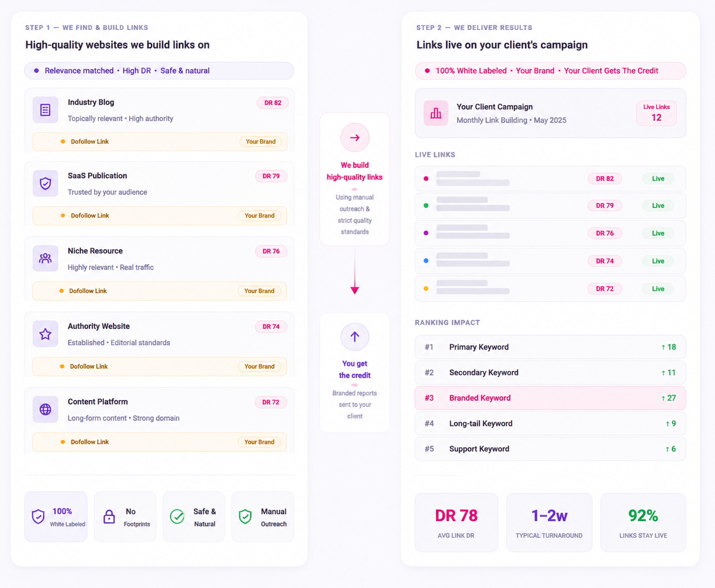Click the ↑ 18 value on Primary Keyword
The height and width of the screenshot is (588, 715).
pos(668,347)
